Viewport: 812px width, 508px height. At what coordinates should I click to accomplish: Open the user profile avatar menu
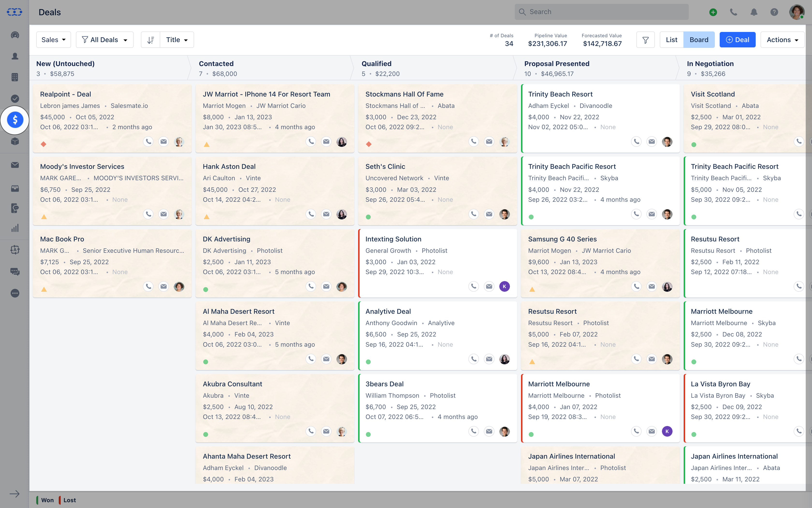[797, 12]
